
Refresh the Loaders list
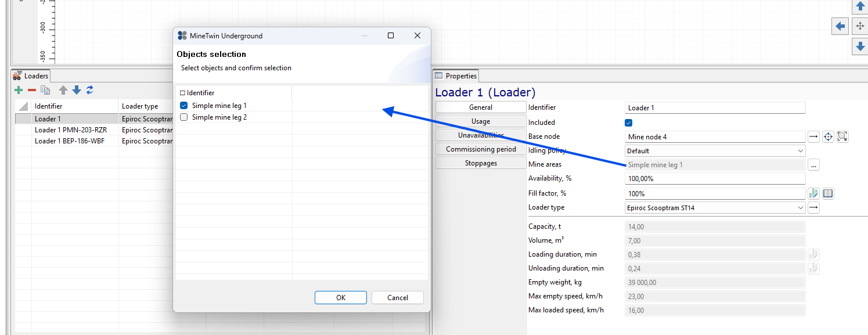pyautogui.click(x=89, y=90)
